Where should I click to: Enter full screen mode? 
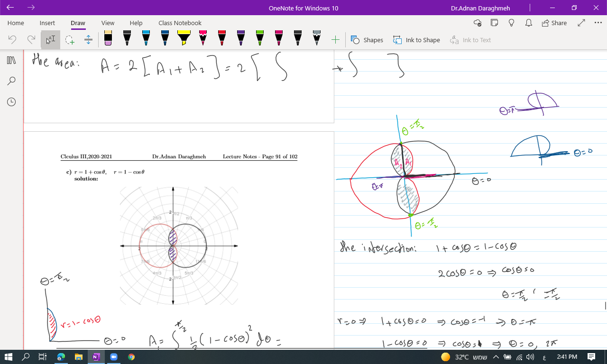click(581, 23)
